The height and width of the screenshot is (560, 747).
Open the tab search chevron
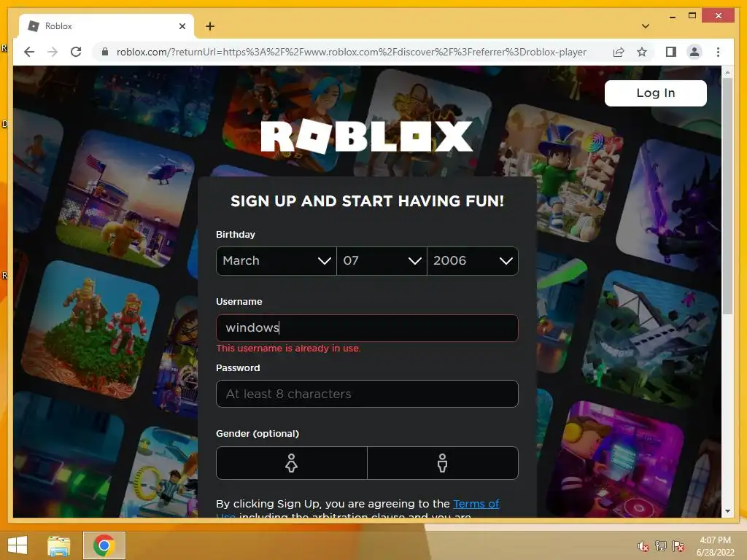(646, 26)
